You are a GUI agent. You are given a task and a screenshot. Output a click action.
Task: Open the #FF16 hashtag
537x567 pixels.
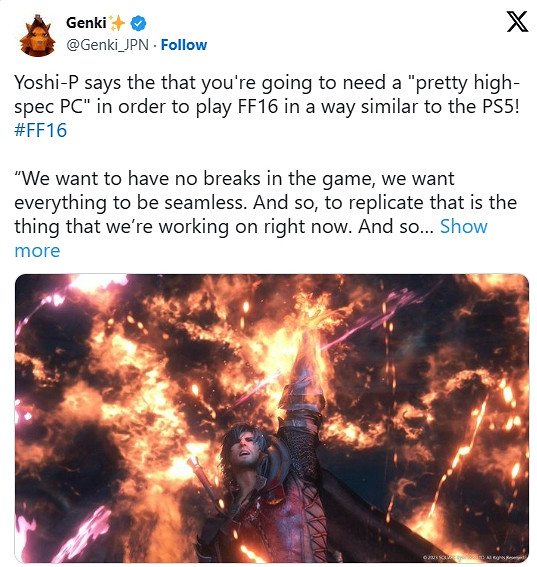[41, 130]
